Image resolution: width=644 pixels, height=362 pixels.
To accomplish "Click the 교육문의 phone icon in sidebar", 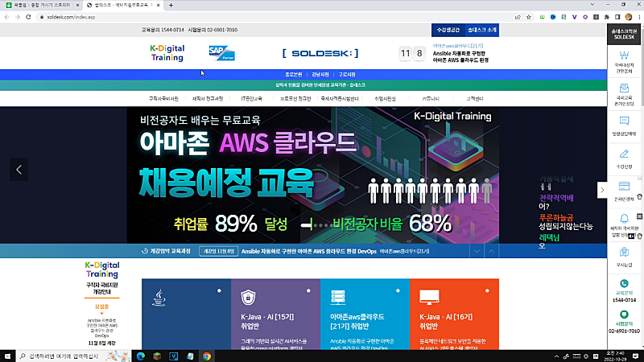I will (x=624, y=283).
